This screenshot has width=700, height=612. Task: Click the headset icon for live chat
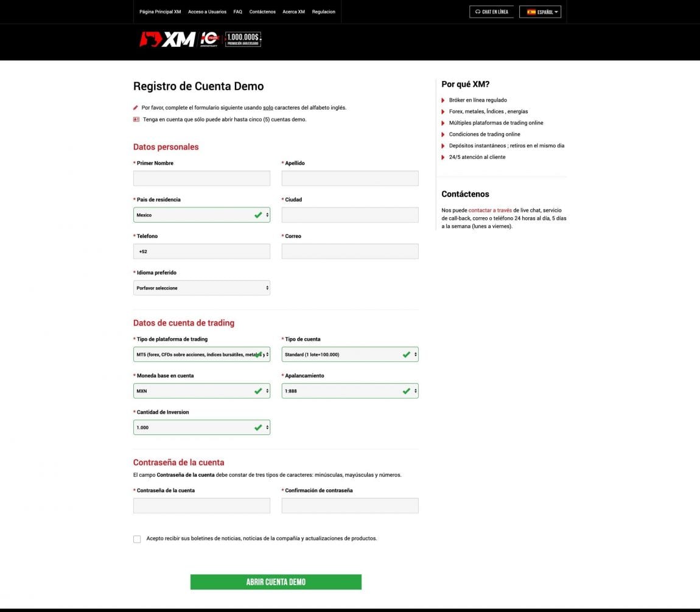[x=478, y=12]
